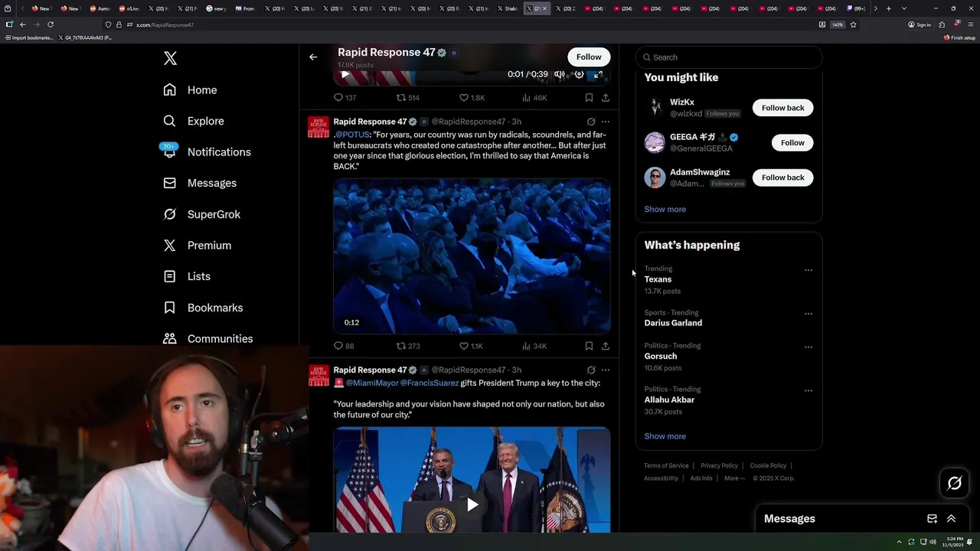Like the post with 1.8K likes

click(x=472, y=98)
